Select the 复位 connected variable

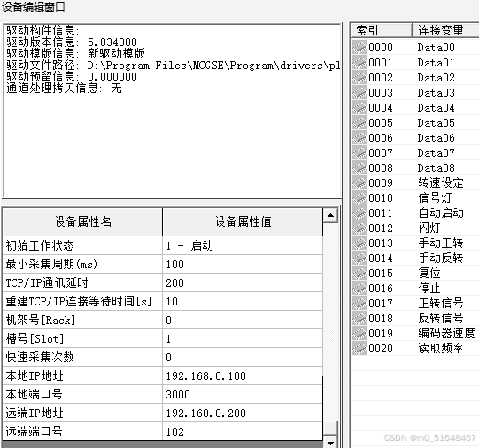(x=429, y=273)
